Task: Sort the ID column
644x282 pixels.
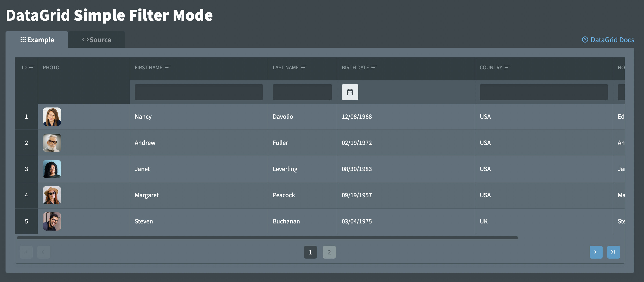Action: coord(32,67)
